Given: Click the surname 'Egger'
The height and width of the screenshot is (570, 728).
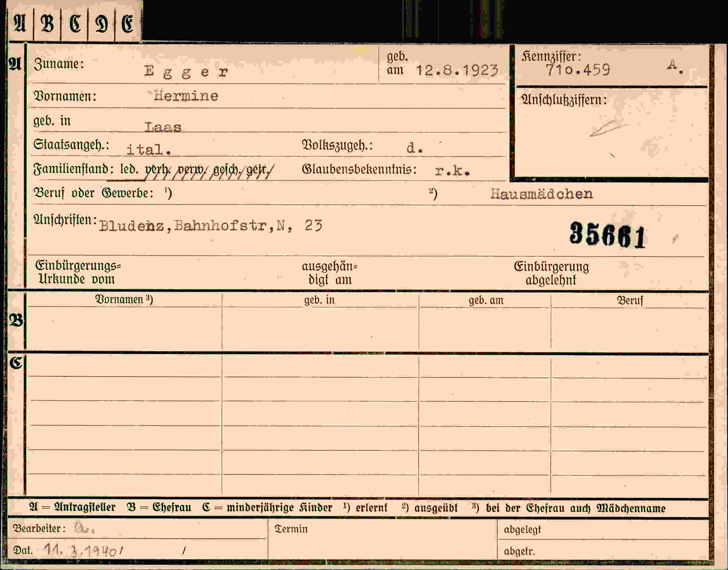Looking at the screenshot, I should pos(186,72).
